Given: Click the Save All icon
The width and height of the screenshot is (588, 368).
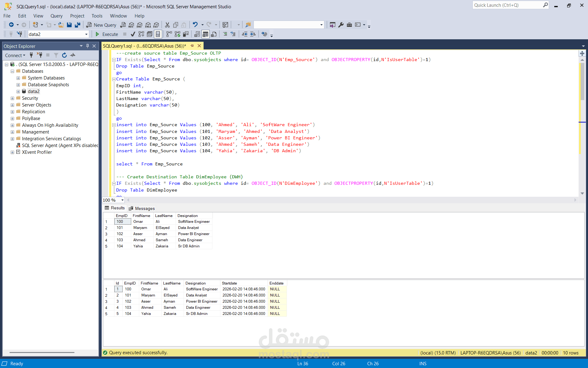Looking at the screenshot, I should pos(78,25).
